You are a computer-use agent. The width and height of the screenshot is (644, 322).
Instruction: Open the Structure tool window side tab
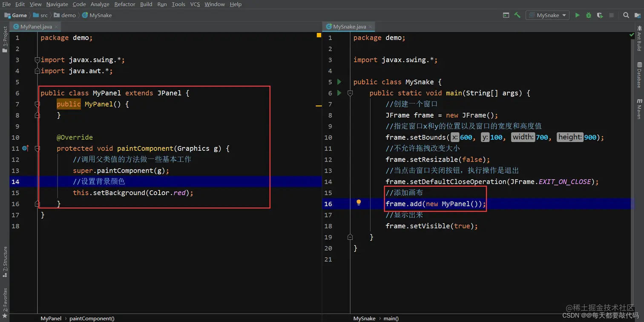pos(5,262)
